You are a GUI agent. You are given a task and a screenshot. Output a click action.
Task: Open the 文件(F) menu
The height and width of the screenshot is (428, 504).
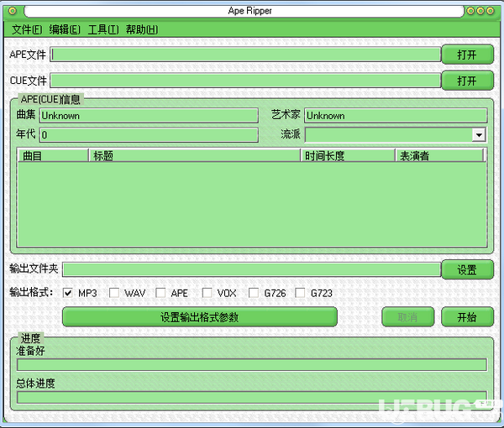[x=27, y=30]
